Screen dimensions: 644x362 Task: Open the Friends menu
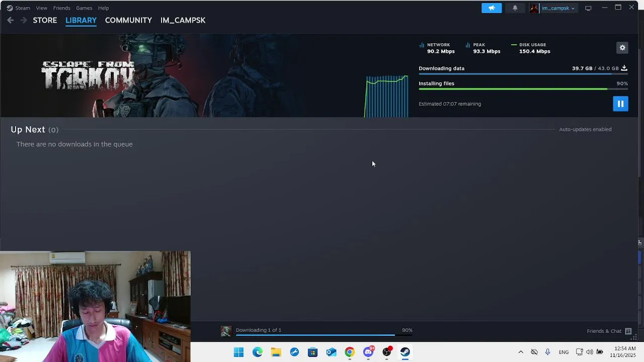click(x=62, y=8)
